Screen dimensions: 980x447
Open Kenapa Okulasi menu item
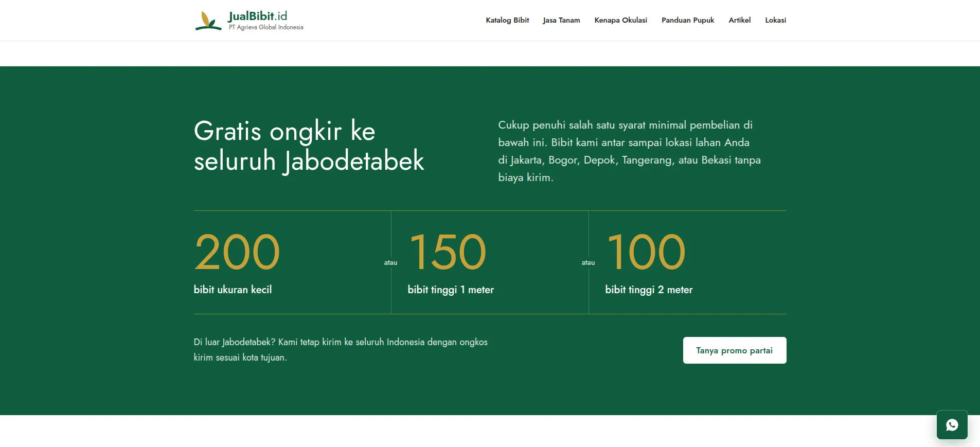tap(620, 20)
